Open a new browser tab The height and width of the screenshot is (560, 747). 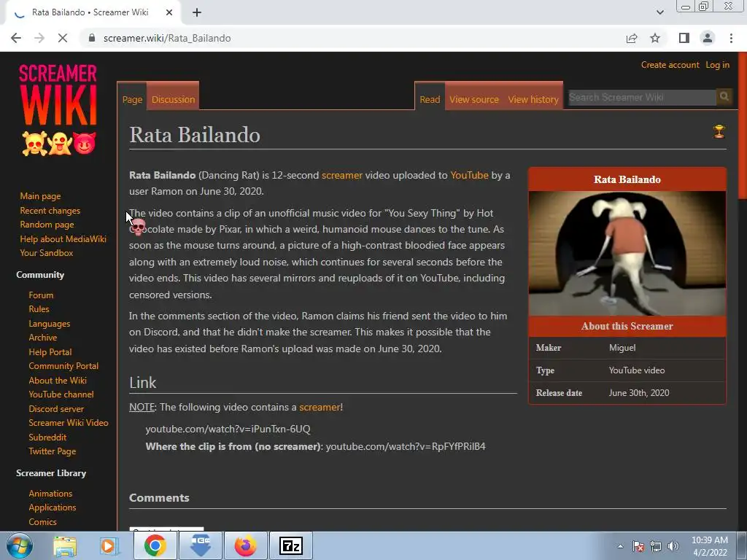coord(197,13)
